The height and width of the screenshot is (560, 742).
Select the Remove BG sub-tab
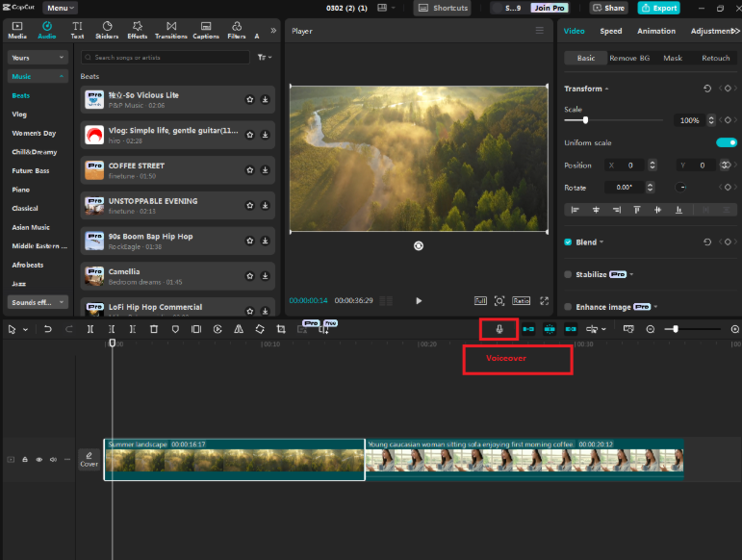tap(629, 58)
